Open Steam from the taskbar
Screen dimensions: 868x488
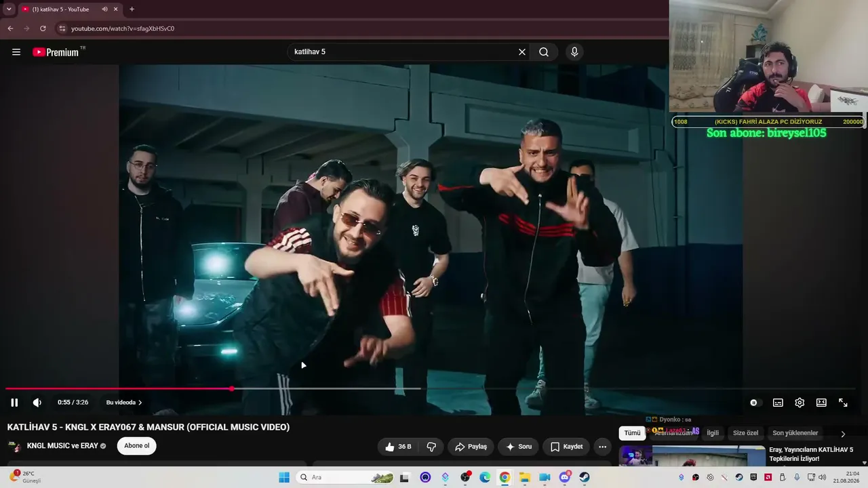pyautogui.click(x=585, y=477)
